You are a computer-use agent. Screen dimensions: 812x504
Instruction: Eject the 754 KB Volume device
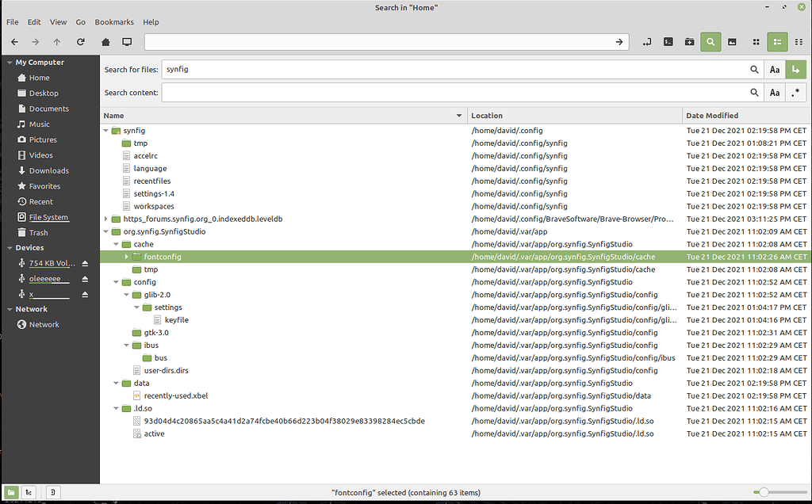pyautogui.click(x=86, y=262)
